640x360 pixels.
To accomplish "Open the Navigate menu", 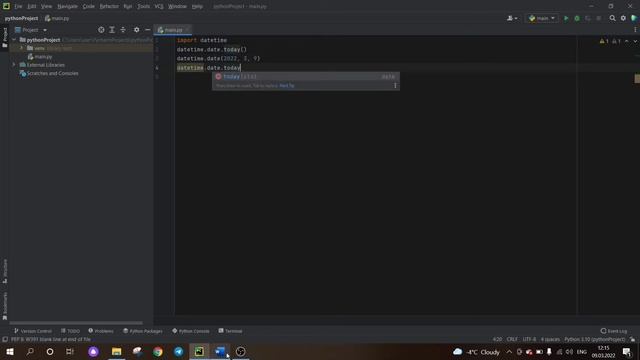I will click(67, 7).
